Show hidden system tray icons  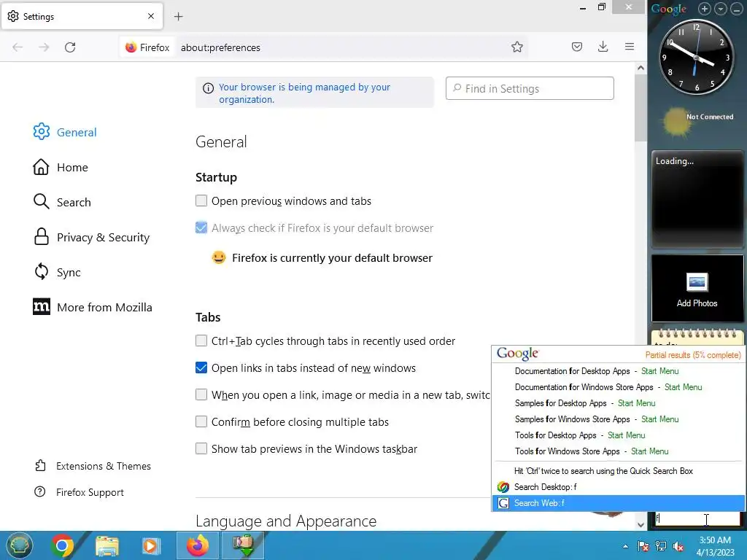pyautogui.click(x=625, y=547)
